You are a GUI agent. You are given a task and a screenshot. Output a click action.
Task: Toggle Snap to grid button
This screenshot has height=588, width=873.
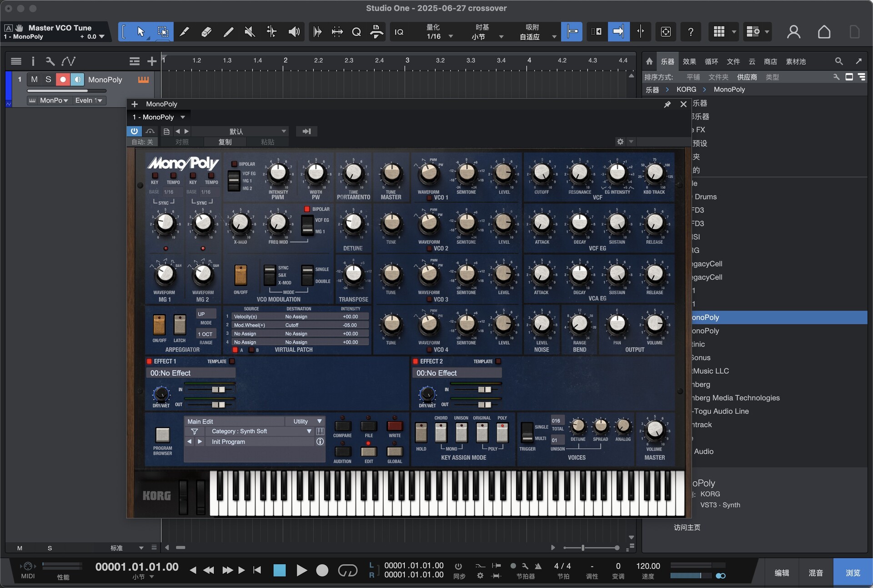click(572, 31)
